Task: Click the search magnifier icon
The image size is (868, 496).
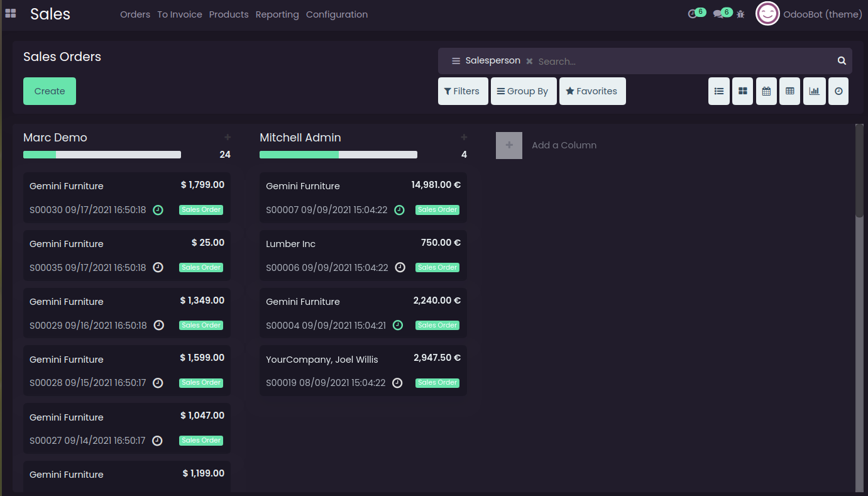Action: coord(842,61)
